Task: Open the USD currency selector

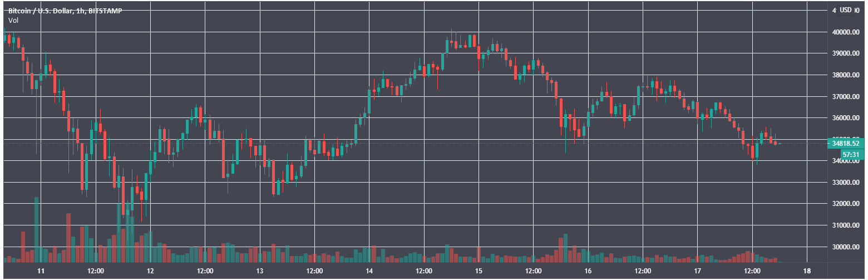Action: click(x=846, y=10)
